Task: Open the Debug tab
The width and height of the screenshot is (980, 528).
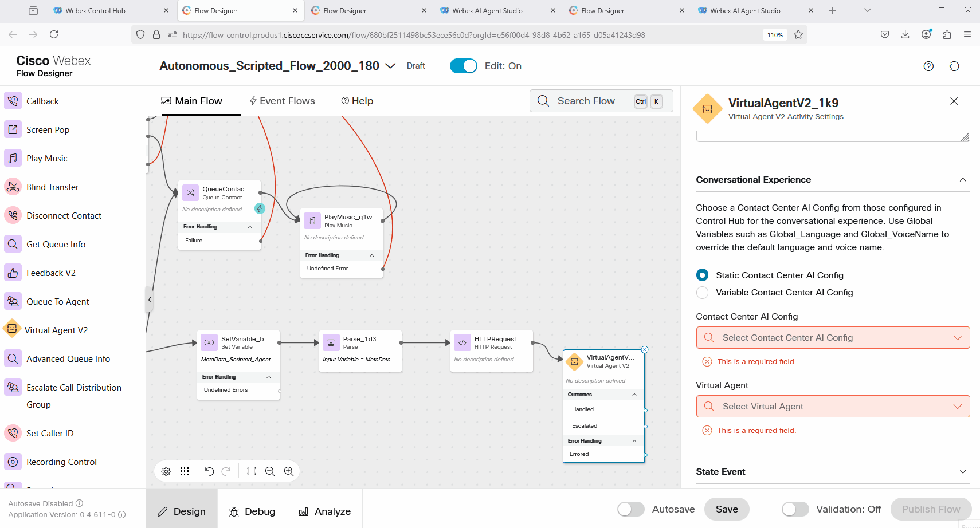Action: 252,511
